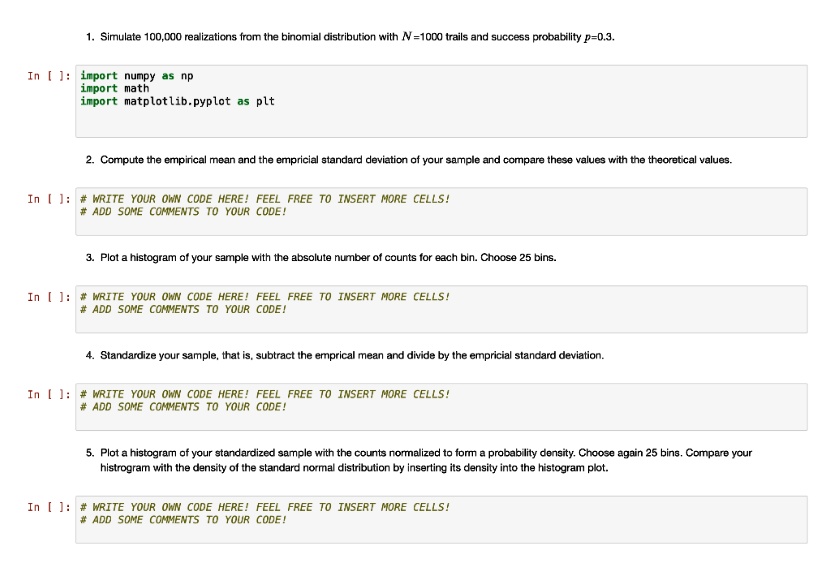Select the 'In [ ]:' prompt of imports cell
Screen dimensions: 832x561
(x=49, y=76)
